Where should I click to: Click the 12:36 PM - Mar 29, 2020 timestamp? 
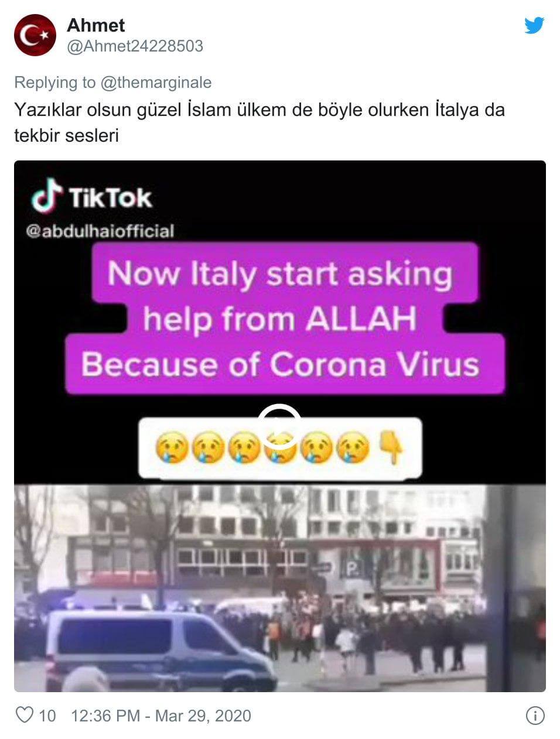[161, 716]
